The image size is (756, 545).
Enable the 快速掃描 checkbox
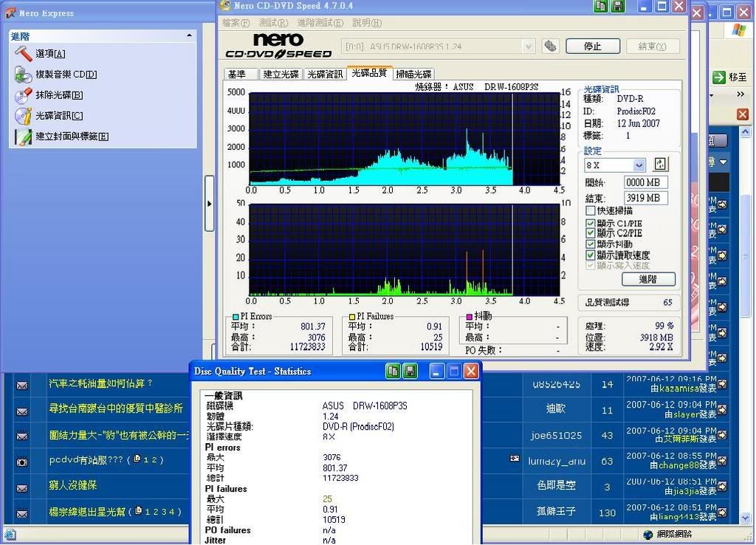click(590, 210)
